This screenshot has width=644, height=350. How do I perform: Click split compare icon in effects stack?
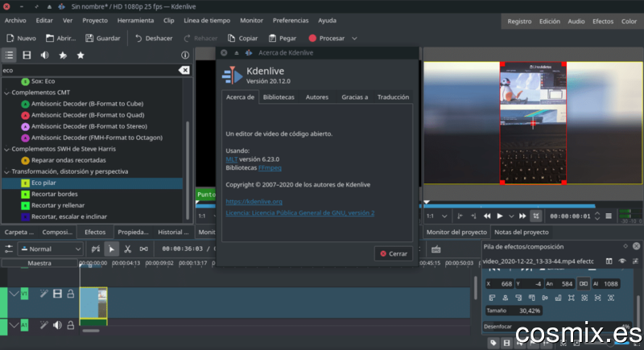click(609, 261)
